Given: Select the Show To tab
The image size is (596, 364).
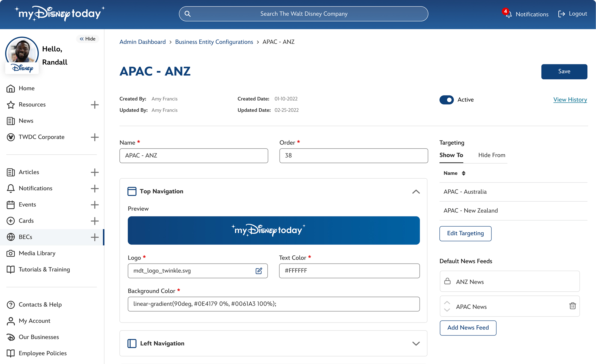Looking at the screenshot, I should point(451,155).
